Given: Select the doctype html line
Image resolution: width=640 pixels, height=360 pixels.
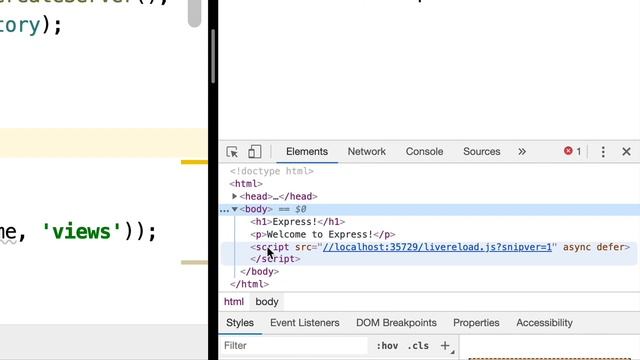Looking at the screenshot, I should tap(271, 171).
